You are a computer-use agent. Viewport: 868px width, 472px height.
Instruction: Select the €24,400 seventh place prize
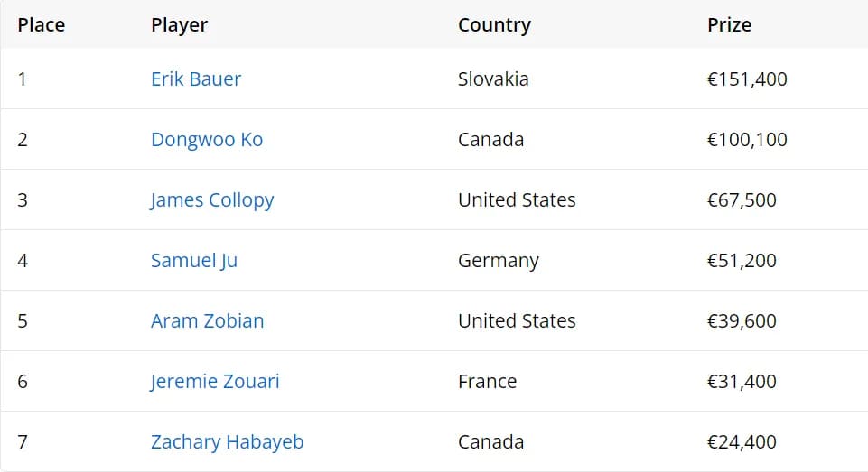pyautogui.click(x=742, y=442)
